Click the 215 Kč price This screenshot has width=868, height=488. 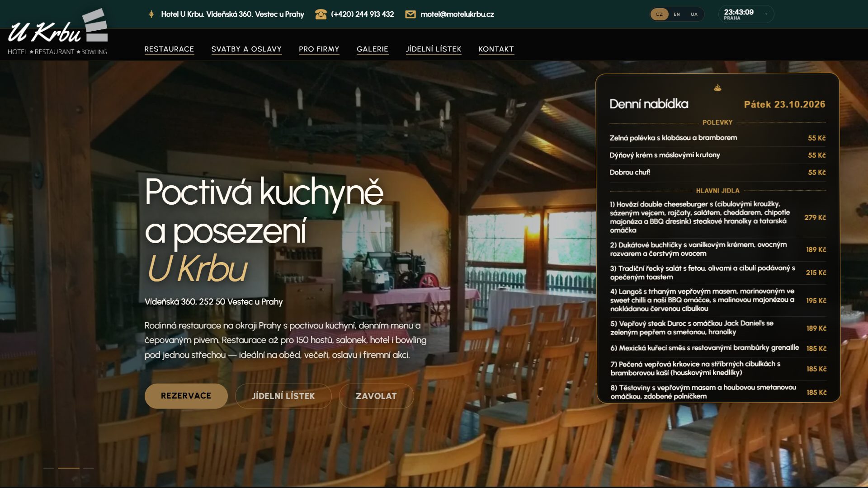point(816,272)
